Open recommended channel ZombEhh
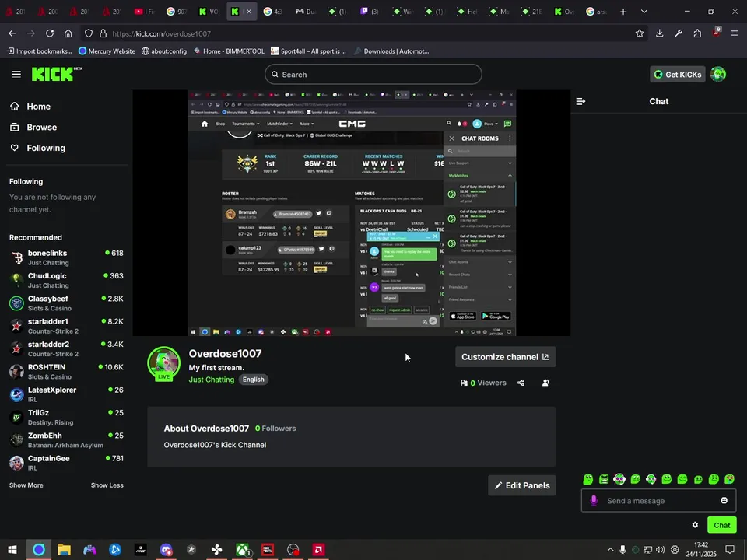Viewport: 747px width, 560px height. [66, 440]
